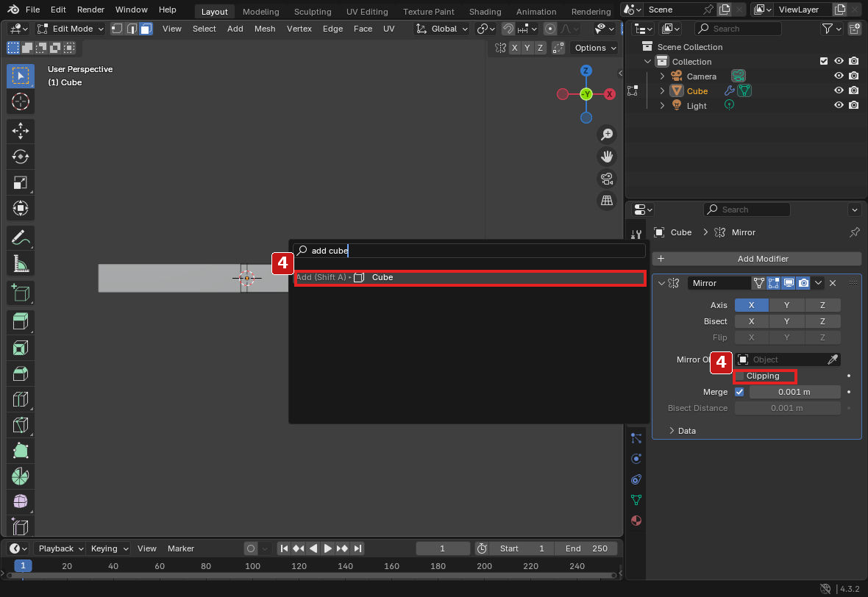This screenshot has height=597, width=868.
Task: Click the current frame field
Action: click(x=442, y=548)
